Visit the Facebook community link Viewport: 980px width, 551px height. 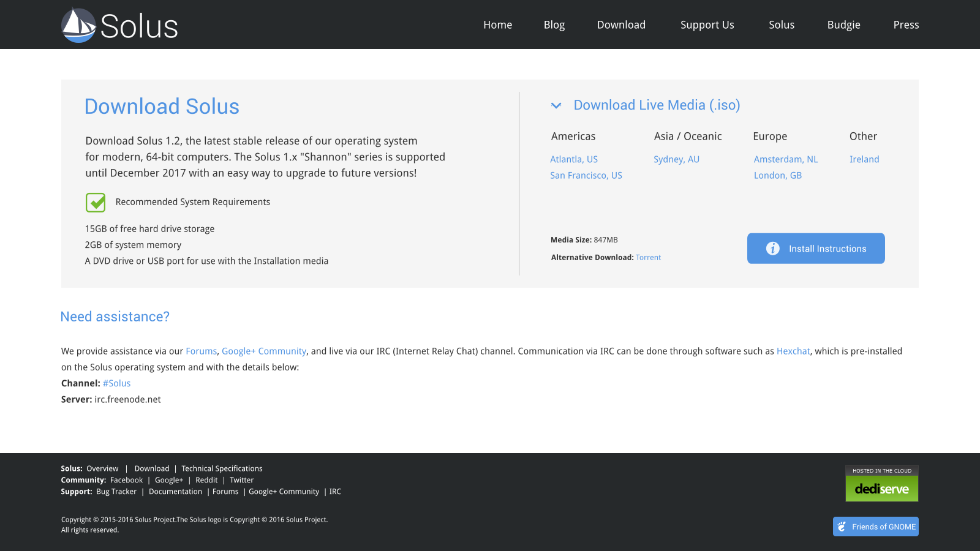point(126,480)
